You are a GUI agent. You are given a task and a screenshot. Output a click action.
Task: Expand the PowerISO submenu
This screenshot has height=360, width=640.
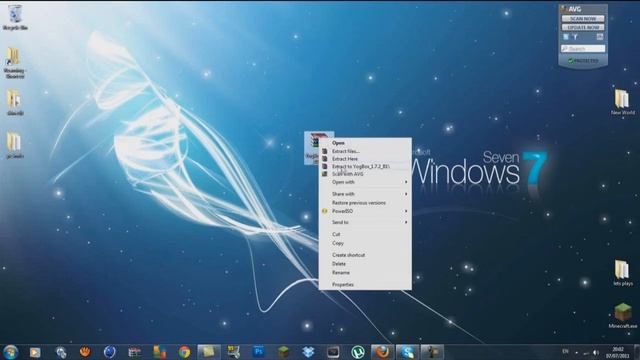(365, 211)
